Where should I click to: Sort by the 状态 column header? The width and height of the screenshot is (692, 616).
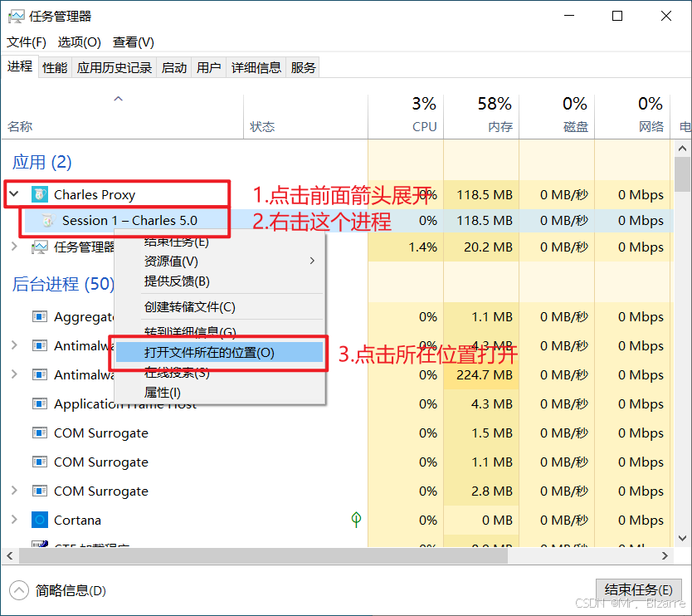click(305, 116)
